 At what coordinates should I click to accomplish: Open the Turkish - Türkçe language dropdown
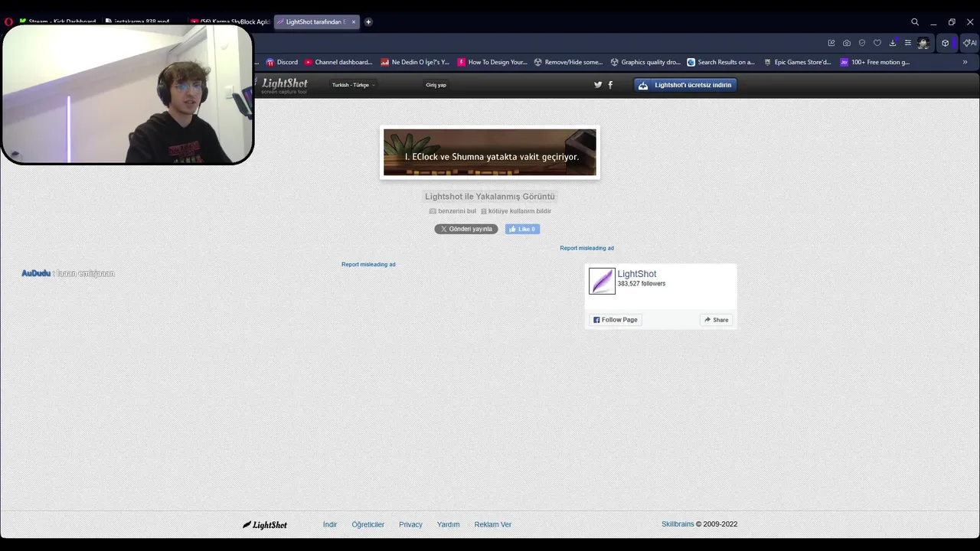coord(353,85)
